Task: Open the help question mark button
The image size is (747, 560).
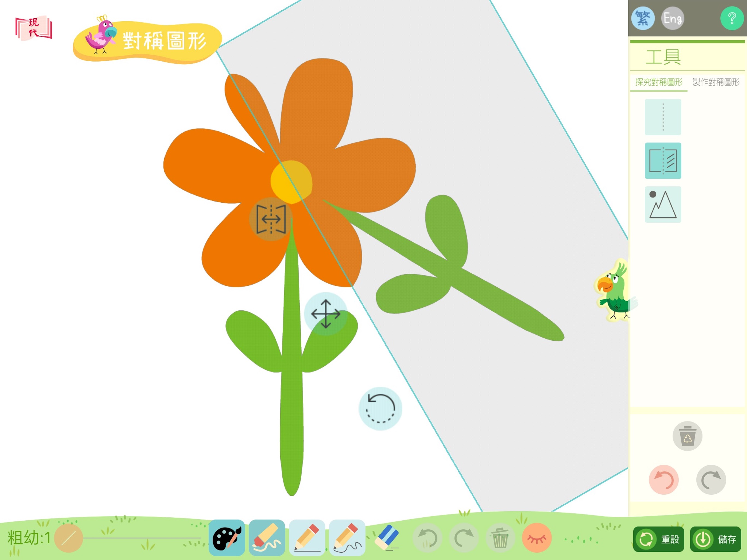Action: point(732,18)
